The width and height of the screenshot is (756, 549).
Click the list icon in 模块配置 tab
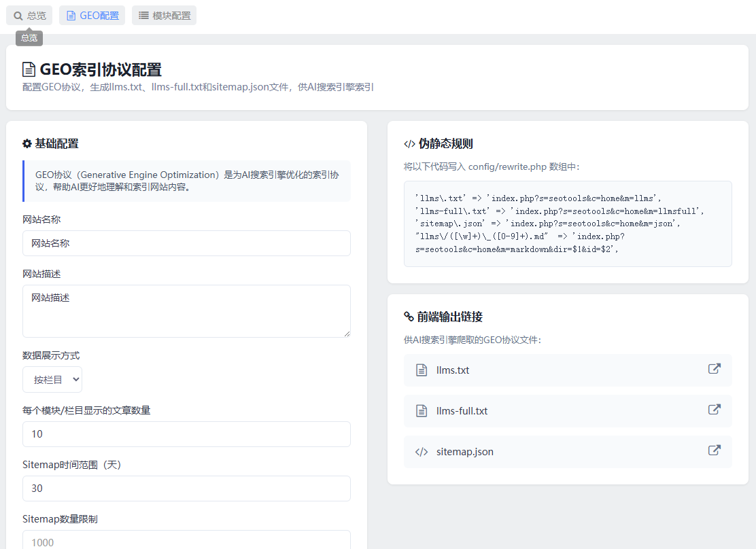pos(143,16)
